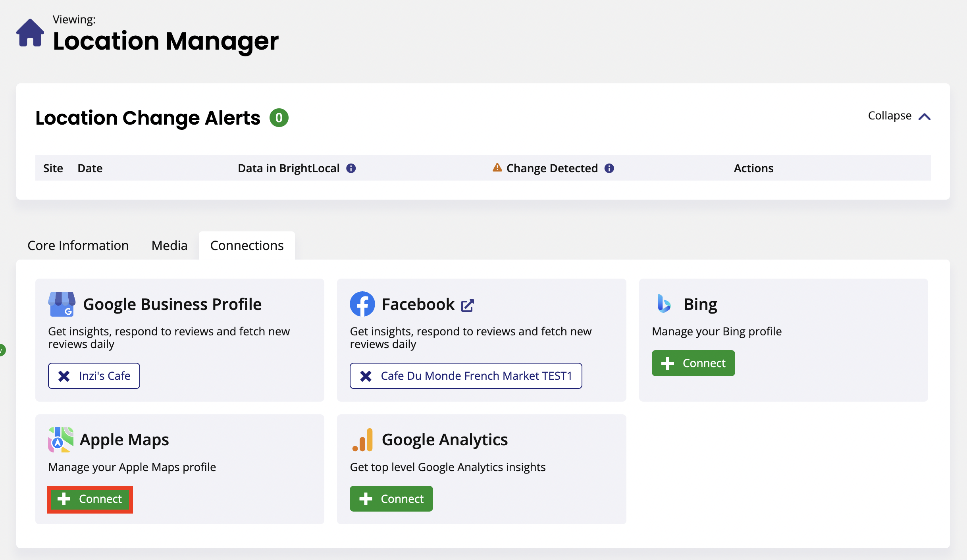
Task: Click the Bing logo icon
Action: (x=664, y=304)
